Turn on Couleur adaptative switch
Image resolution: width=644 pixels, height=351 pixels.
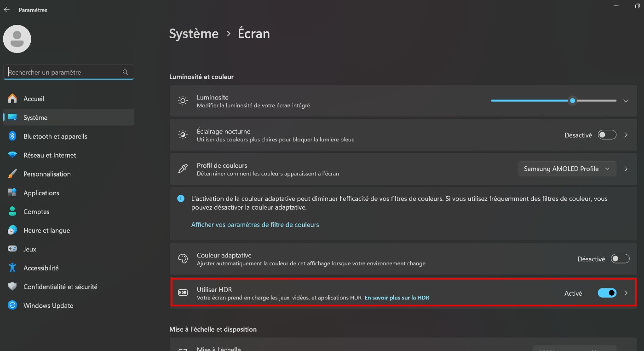(x=620, y=259)
